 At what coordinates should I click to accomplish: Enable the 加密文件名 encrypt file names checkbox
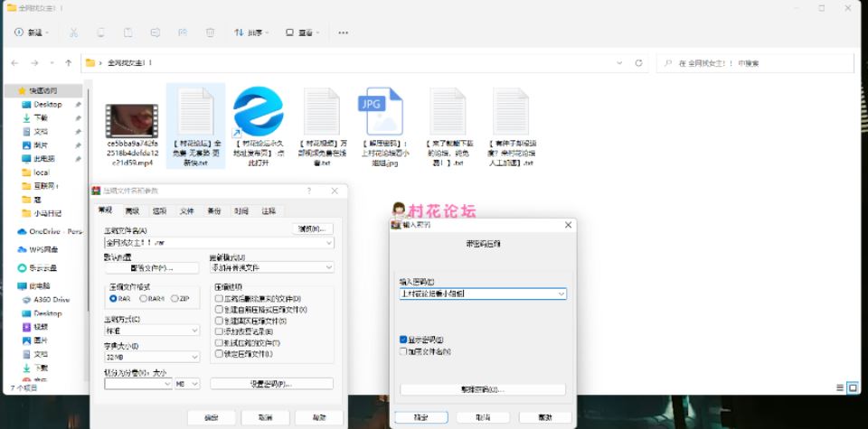coord(403,351)
